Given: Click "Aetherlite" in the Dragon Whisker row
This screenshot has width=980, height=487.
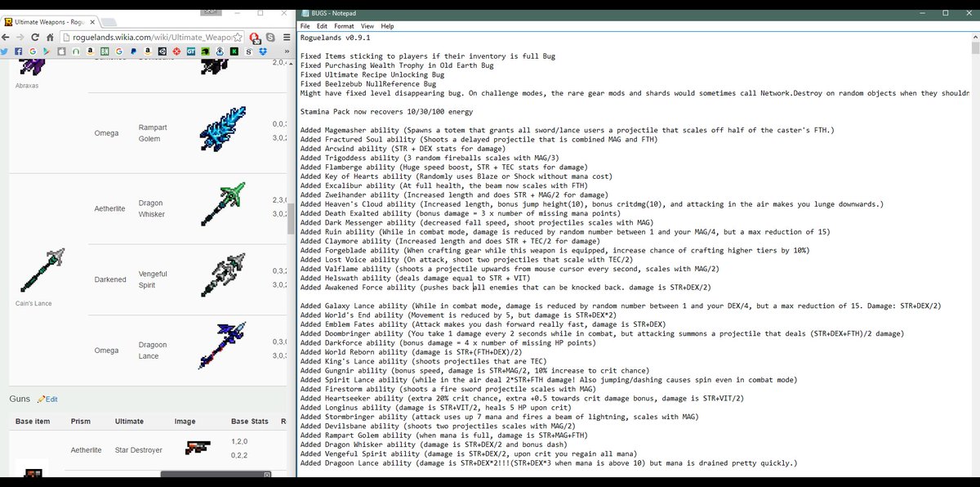Looking at the screenshot, I should tap(110, 208).
